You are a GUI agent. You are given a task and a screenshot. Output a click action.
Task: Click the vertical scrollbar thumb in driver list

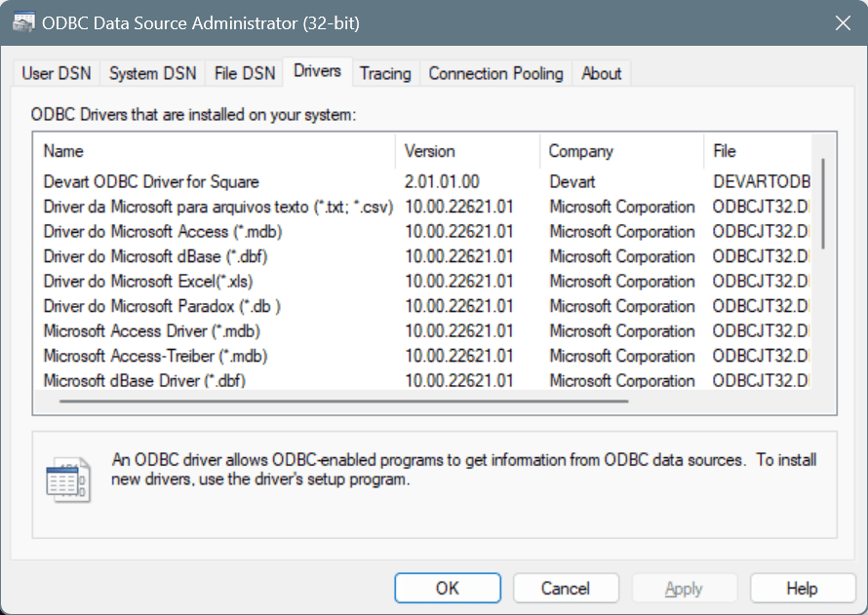[x=823, y=204]
